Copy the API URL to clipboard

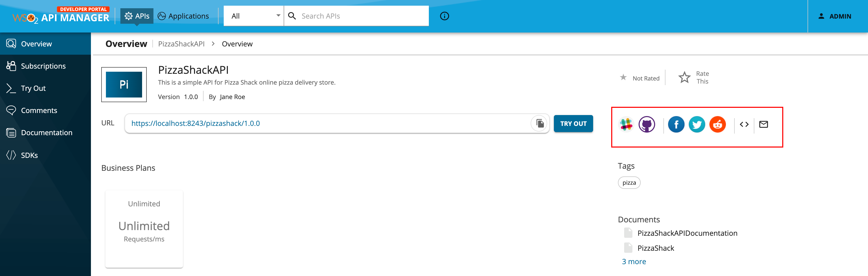click(x=539, y=123)
